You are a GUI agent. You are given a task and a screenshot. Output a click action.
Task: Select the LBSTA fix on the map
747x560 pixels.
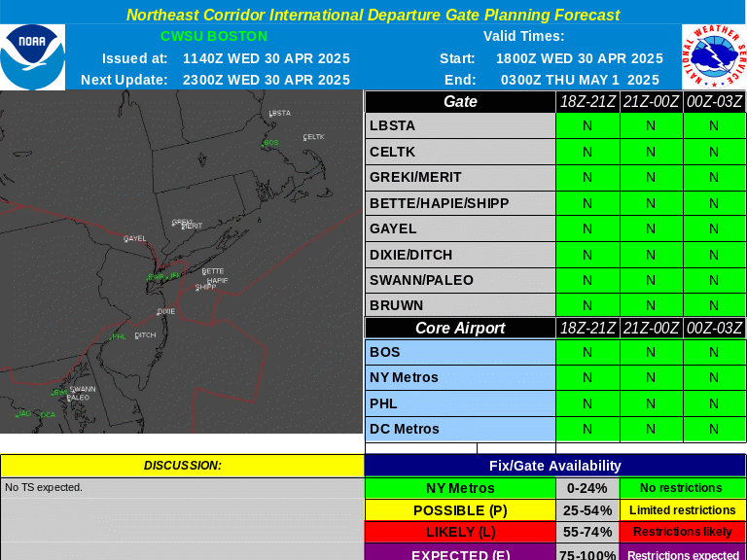coord(280,114)
